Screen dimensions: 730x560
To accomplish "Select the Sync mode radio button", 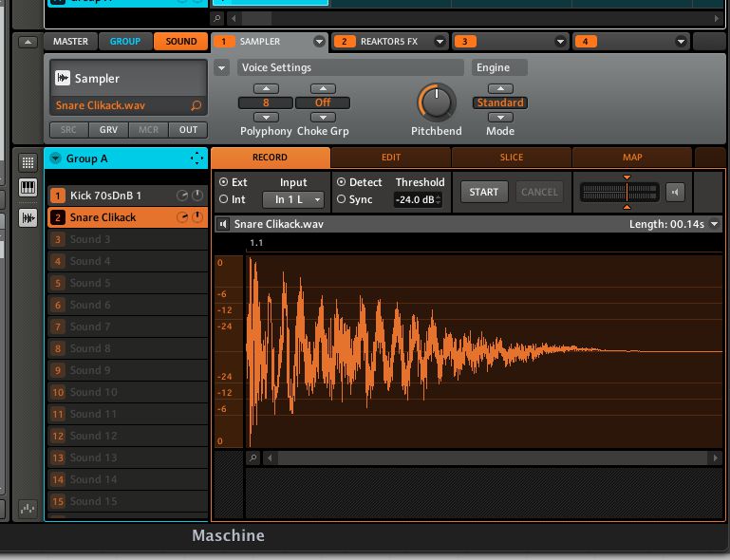I will click(341, 199).
